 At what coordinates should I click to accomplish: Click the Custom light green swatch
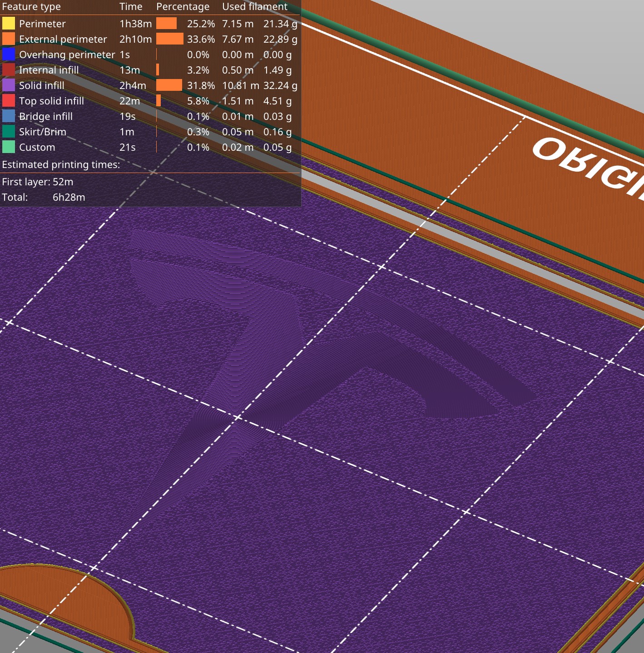pos(9,147)
